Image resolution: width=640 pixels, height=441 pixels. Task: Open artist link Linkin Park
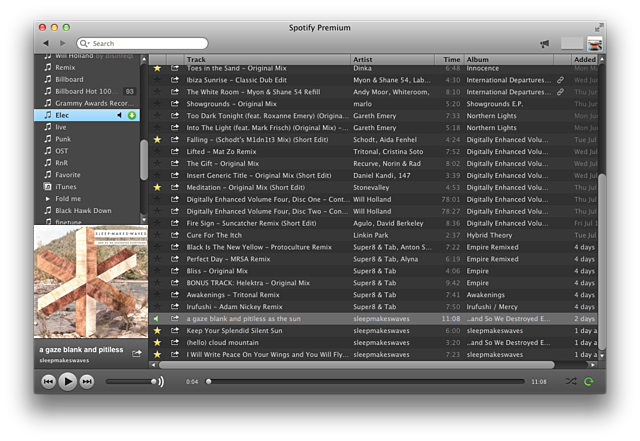pyautogui.click(x=371, y=235)
